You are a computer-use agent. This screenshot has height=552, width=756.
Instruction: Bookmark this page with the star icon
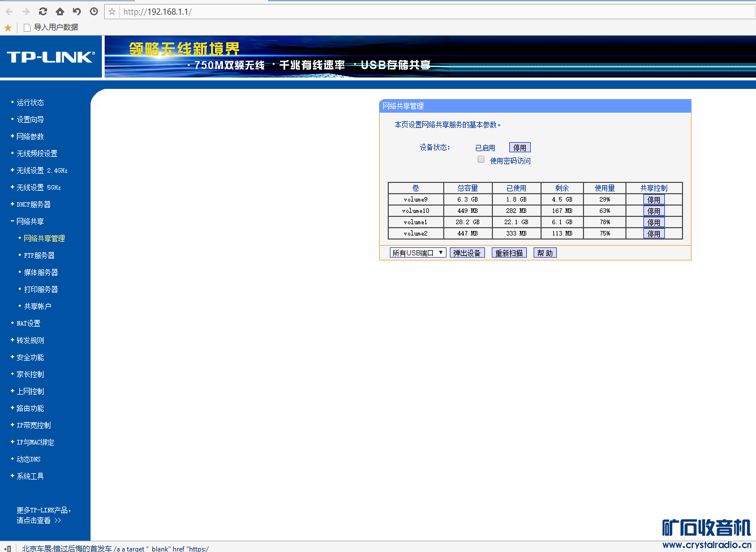tap(112, 11)
